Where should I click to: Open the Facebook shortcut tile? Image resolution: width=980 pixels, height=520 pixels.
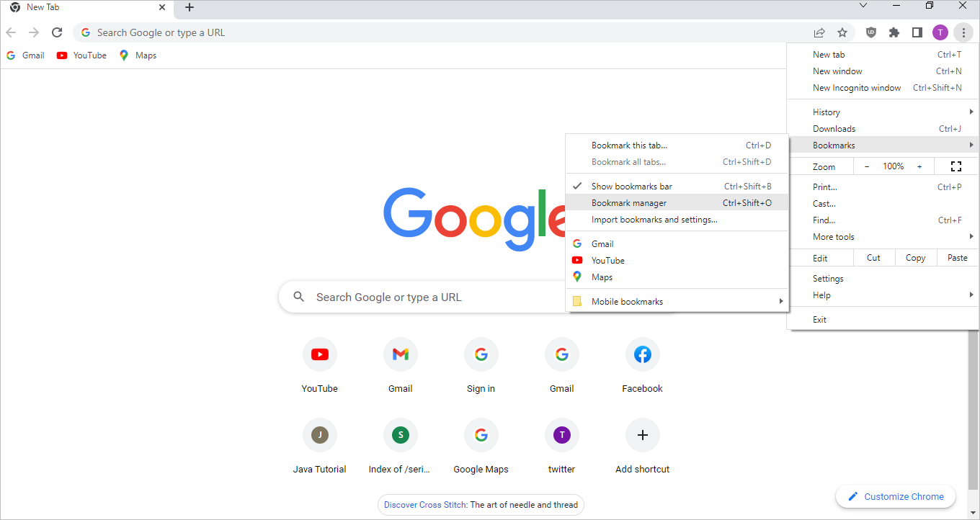point(642,354)
